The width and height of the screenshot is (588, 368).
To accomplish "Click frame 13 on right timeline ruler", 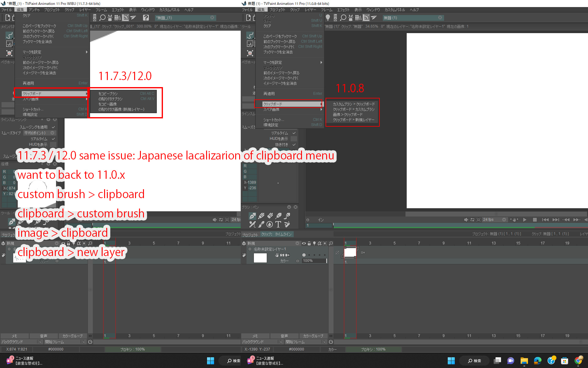I will pyautogui.click(x=494, y=243).
